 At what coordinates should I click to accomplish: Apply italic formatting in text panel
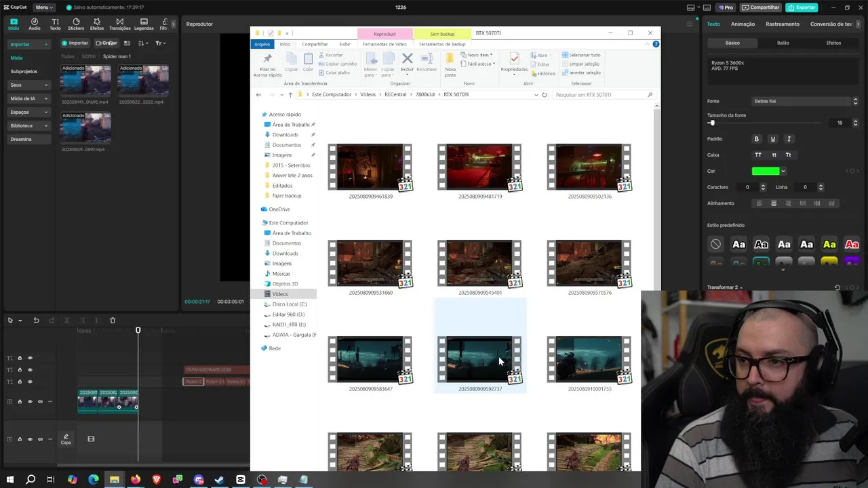tap(789, 139)
